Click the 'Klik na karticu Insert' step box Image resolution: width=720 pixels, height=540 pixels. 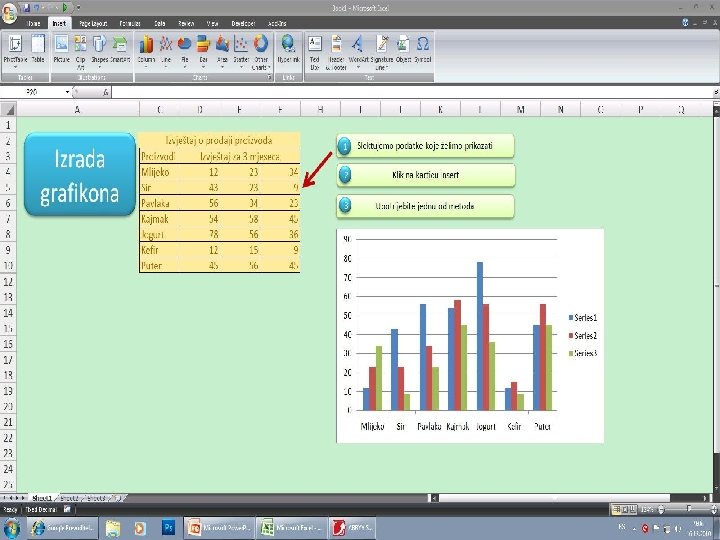point(425,175)
